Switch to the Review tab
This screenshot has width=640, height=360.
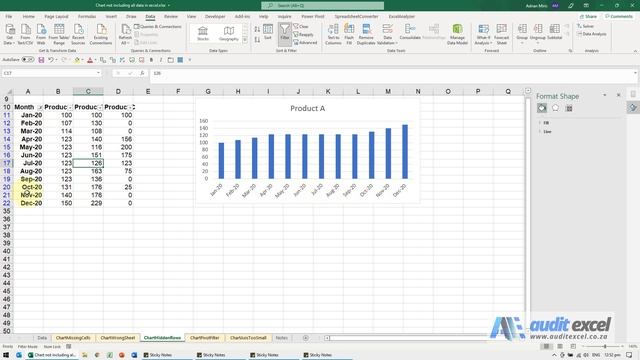coord(171,16)
